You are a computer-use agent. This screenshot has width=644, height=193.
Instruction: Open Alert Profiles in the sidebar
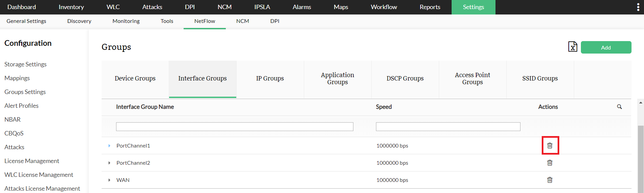pos(22,106)
